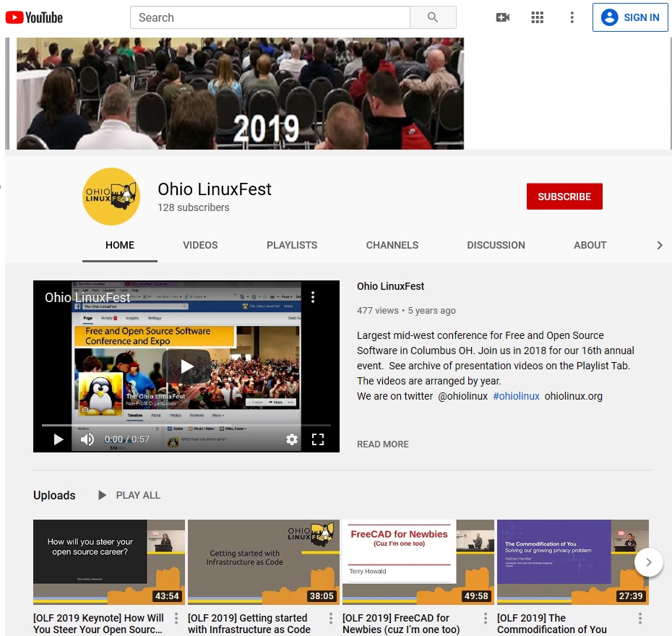
Task: Open the settings three-dot menu in header
Action: [x=572, y=17]
